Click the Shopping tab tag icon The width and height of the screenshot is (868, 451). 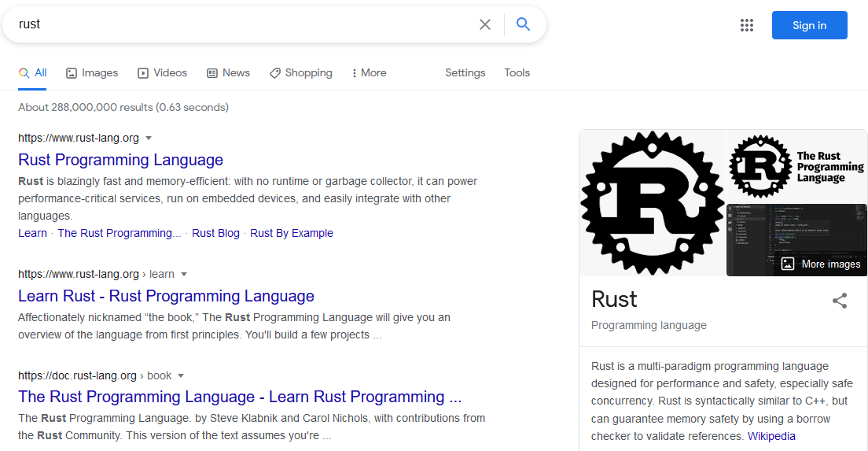point(275,73)
